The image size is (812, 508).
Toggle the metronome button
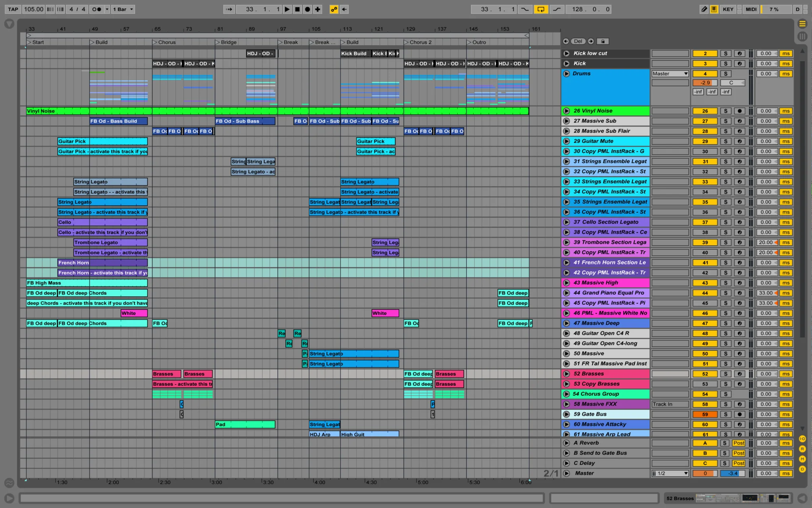96,9
